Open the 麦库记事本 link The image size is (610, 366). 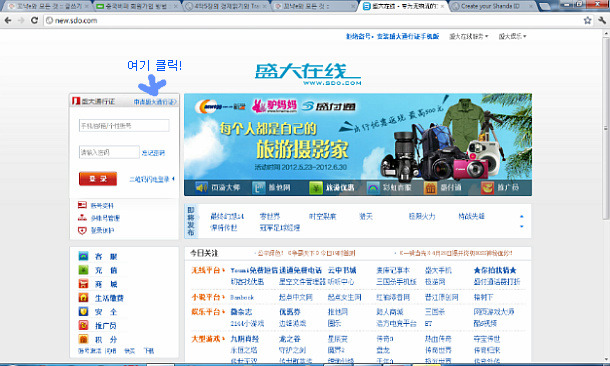coord(393,270)
